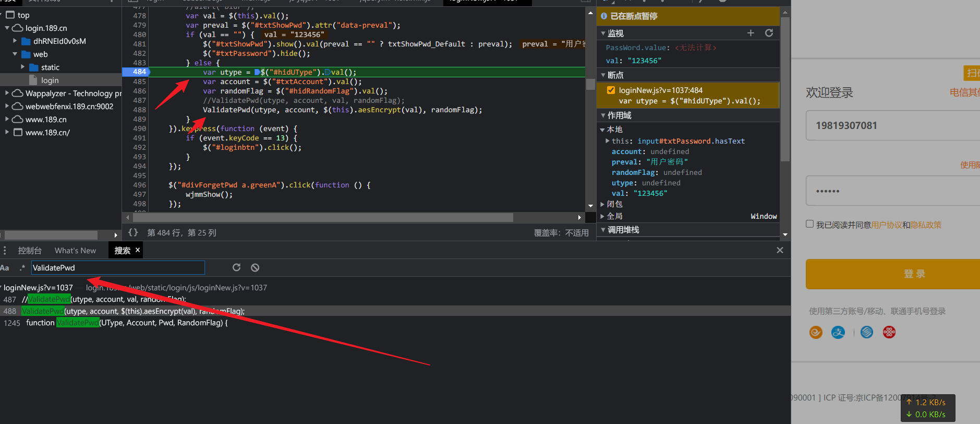Expand the 全局 global scope

click(x=602, y=216)
